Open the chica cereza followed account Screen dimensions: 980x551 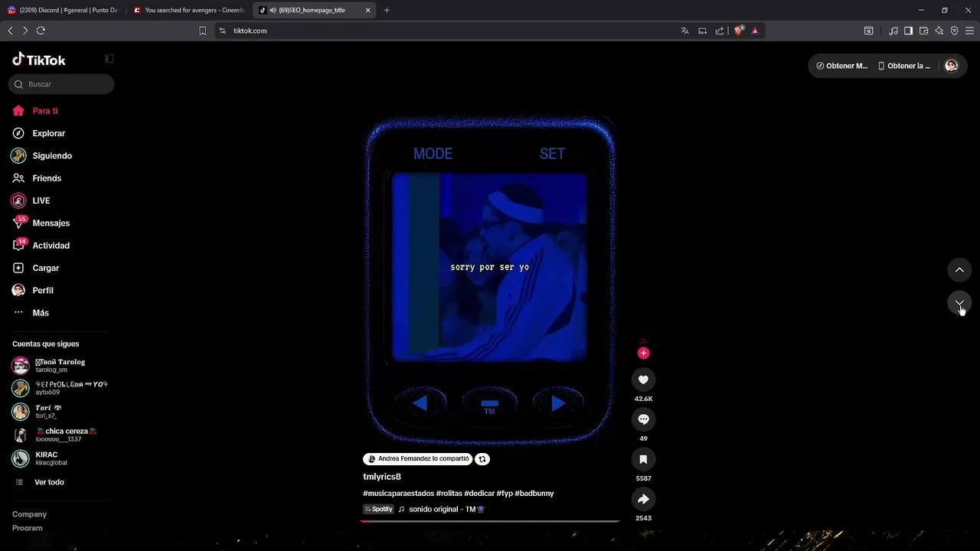[54, 435]
